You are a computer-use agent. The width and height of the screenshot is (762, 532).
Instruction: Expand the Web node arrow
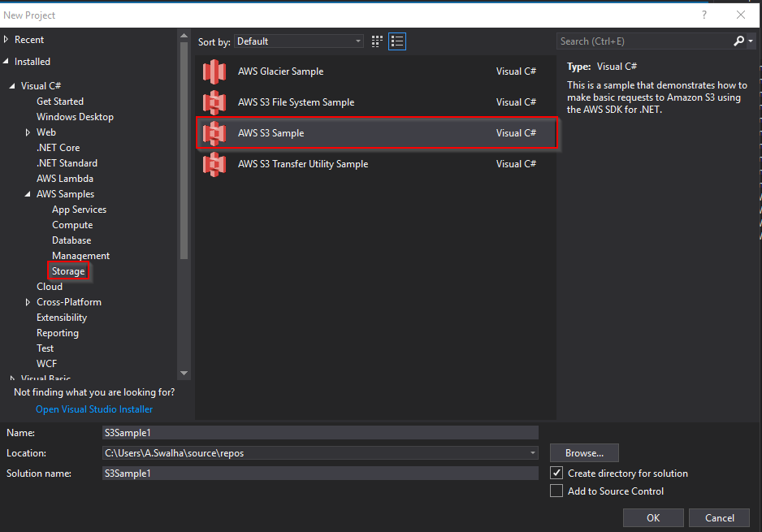[28, 132]
